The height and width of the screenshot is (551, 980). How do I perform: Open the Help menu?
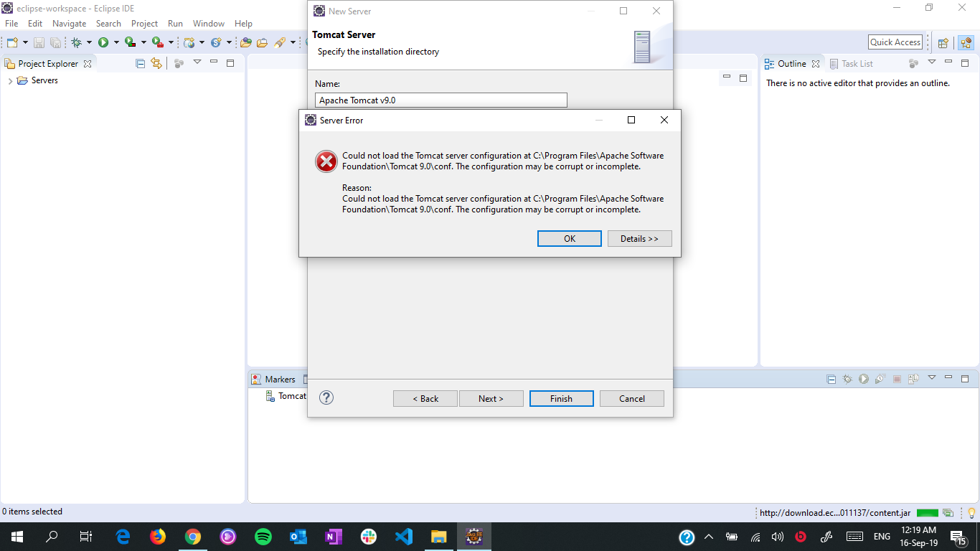pos(243,24)
